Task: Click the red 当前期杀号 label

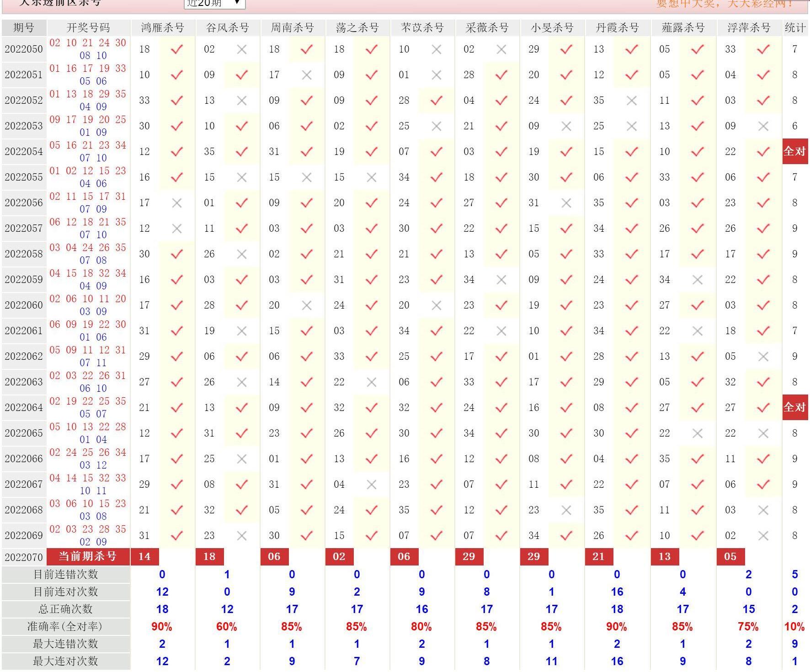Action: click(88, 557)
